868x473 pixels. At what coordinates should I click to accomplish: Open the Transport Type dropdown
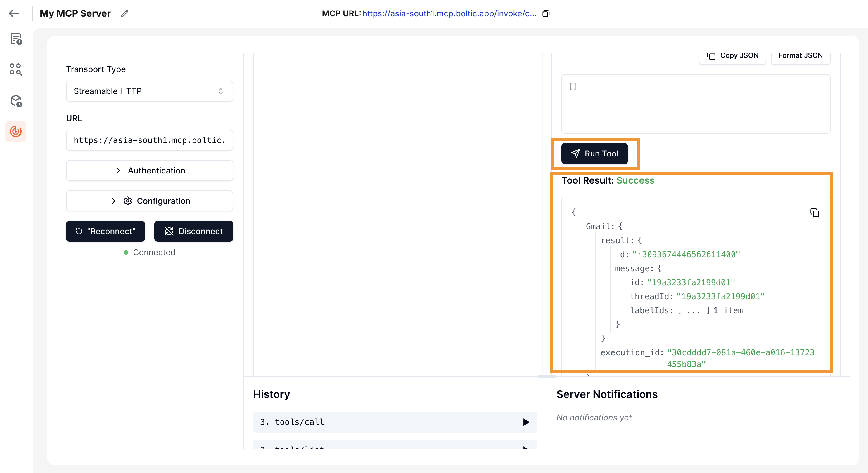tap(149, 91)
